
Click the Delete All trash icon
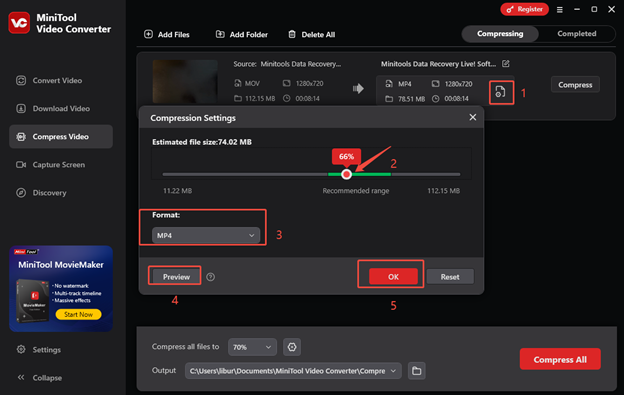click(292, 34)
